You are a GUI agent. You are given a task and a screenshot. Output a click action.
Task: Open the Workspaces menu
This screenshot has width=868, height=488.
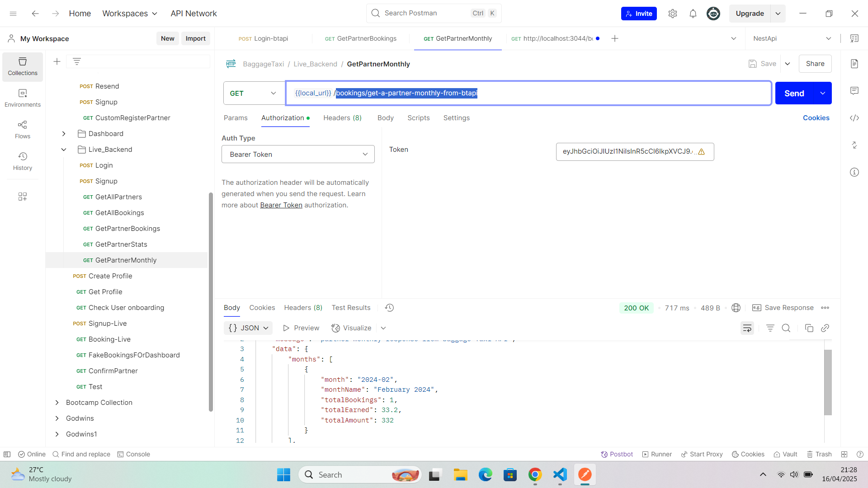click(x=130, y=14)
